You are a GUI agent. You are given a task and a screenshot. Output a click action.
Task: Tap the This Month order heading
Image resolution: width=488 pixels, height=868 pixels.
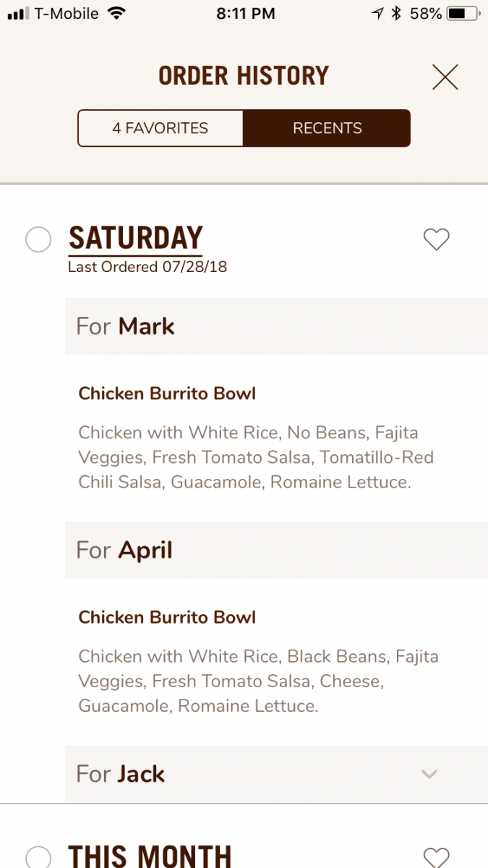point(150,856)
